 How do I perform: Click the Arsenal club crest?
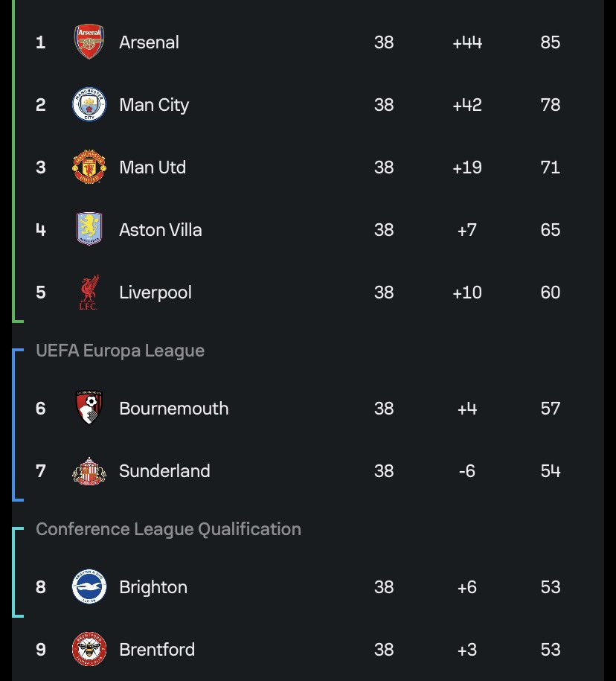(x=89, y=42)
